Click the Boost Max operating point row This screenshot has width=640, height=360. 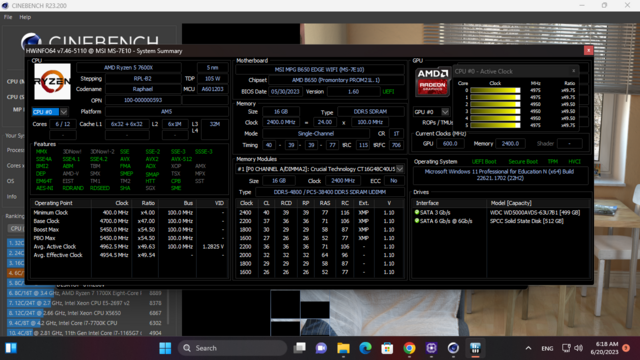(x=129, y=230)
